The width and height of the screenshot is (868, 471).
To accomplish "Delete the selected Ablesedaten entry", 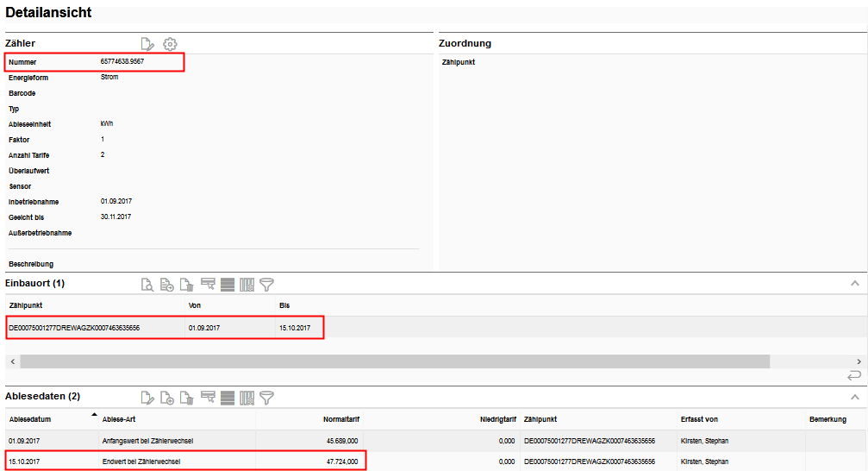I will pos(187,398).
